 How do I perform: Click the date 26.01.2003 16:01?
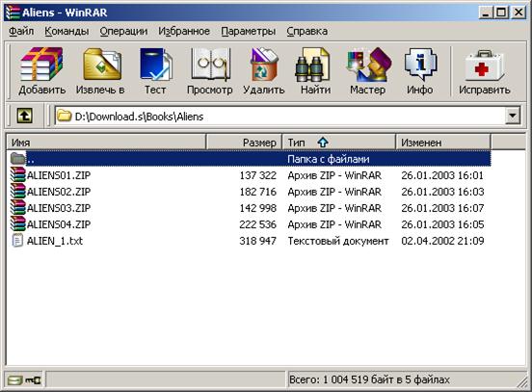coord(442,175)
